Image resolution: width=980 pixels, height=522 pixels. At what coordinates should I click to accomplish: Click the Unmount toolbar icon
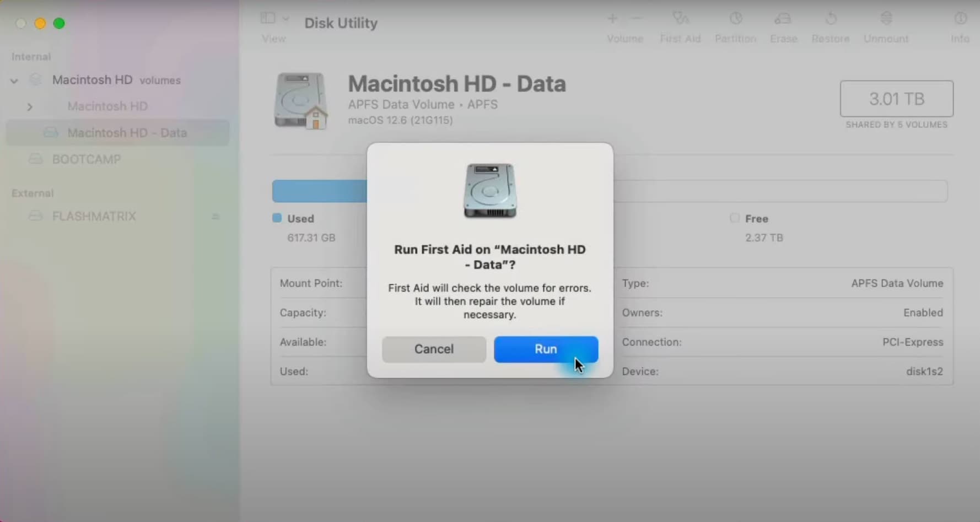coord(886,19)
